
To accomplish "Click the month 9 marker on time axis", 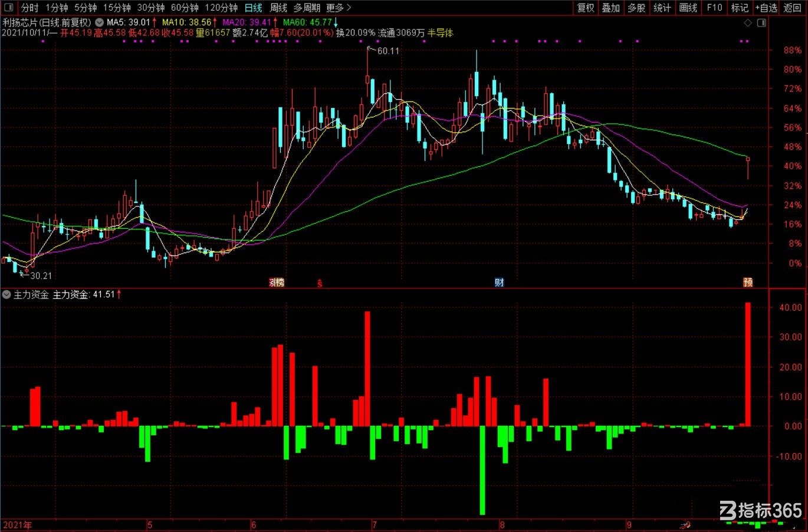I will 630,525.
